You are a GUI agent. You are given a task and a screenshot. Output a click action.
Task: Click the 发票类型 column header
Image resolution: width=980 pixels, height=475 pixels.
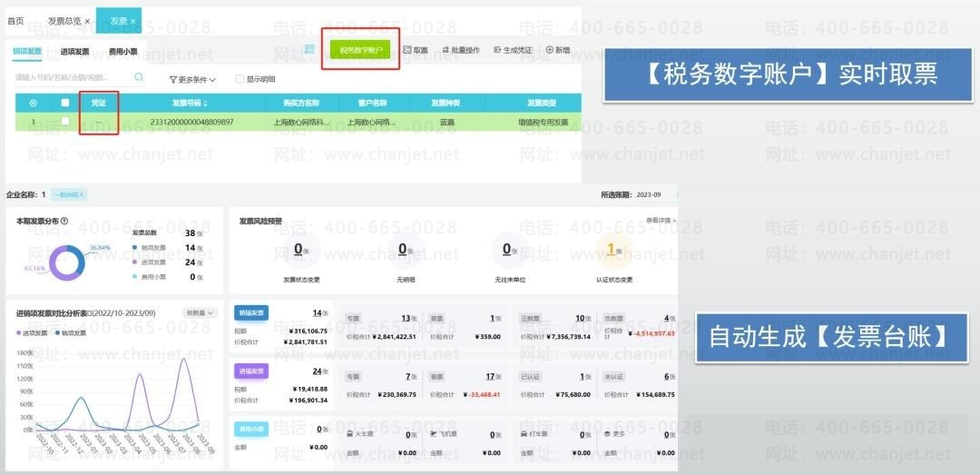pos(541,104)
